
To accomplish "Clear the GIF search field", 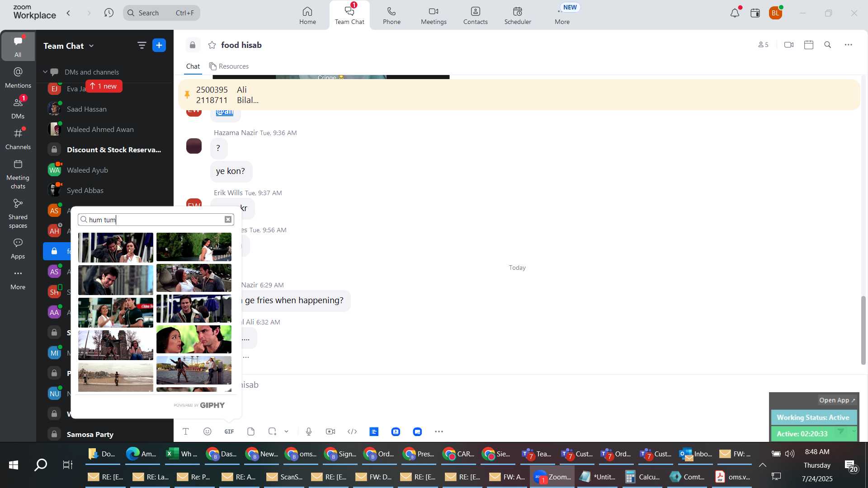I will pos(228,220).
